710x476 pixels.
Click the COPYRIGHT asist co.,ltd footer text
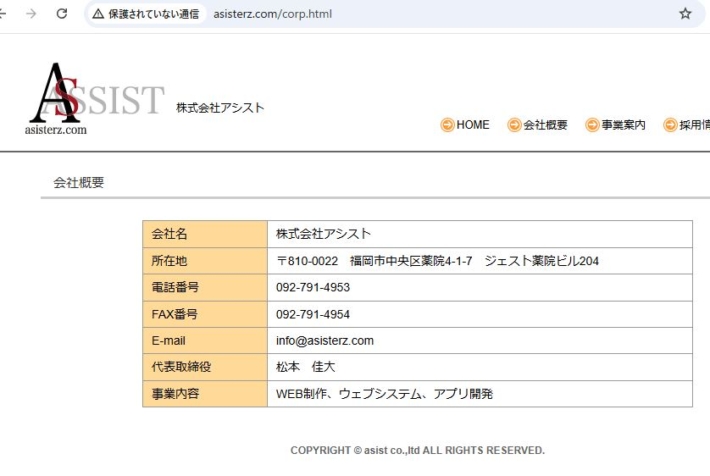pos(417,450)
